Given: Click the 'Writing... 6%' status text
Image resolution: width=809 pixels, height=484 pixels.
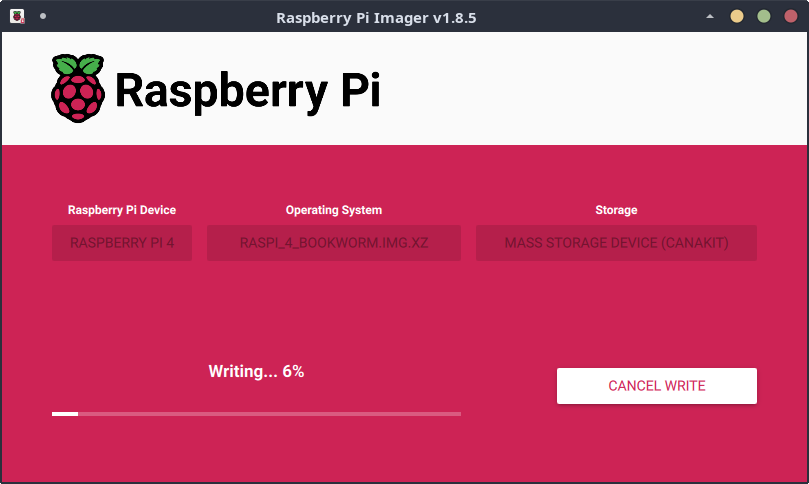Looking at the screenshot, I should coord(256,371).
